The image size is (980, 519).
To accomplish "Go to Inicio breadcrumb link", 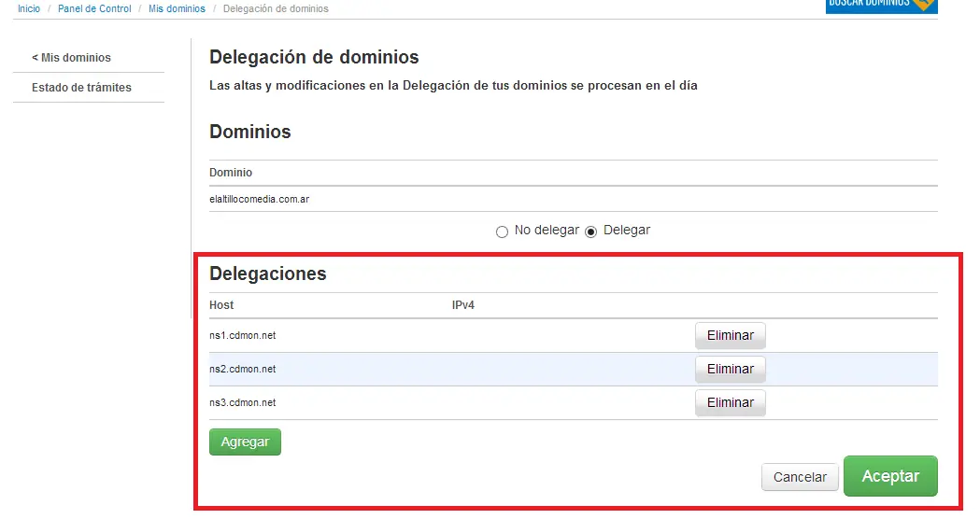I will (x=29, y=8).
